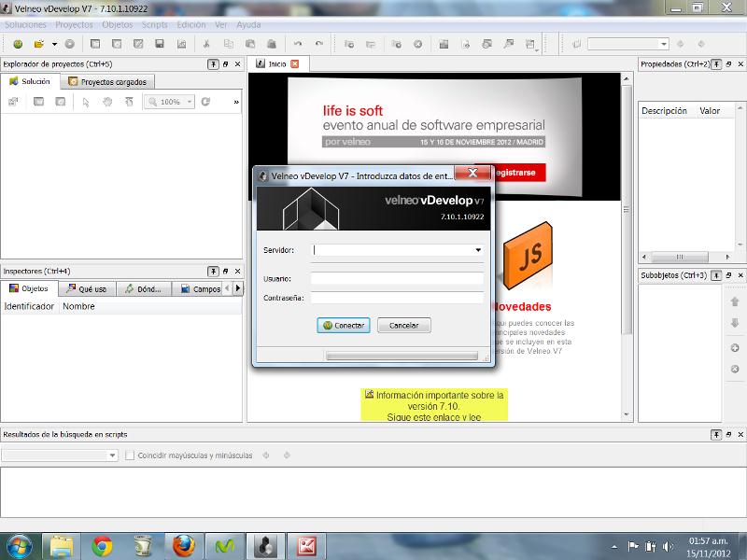The width and height of the screenshot is (747, 560).
Task: Open the dropdown arrow beside the folder icon
Action: (54, 44)
